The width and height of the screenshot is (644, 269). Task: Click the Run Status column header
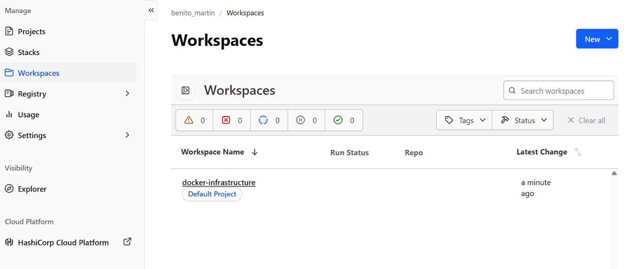pos(349,153)
